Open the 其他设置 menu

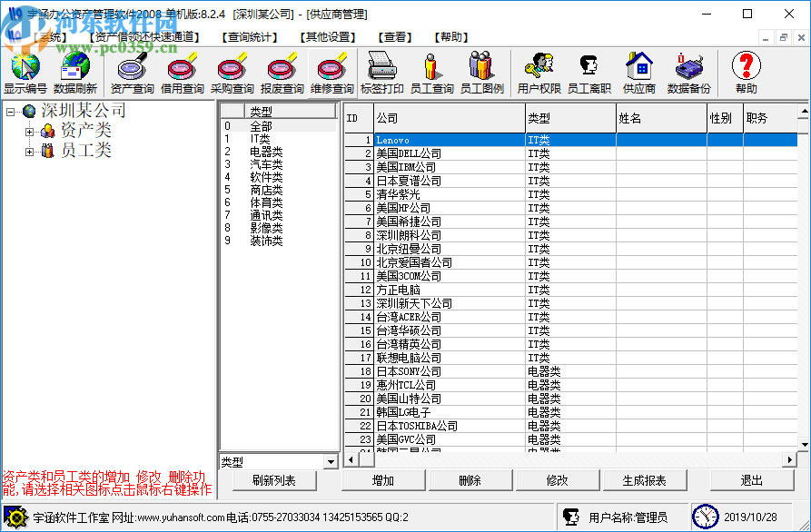pyautogui.click(x=327, y=37)
